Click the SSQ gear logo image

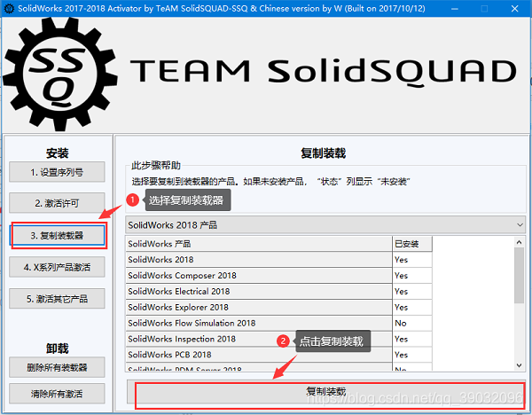tap(60, 74)
